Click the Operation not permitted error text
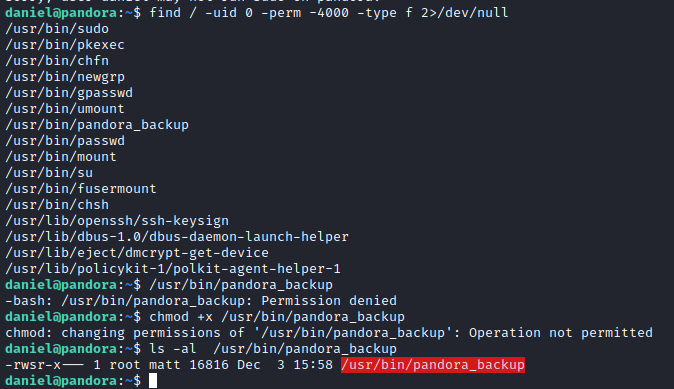 (x=561, y=333)
